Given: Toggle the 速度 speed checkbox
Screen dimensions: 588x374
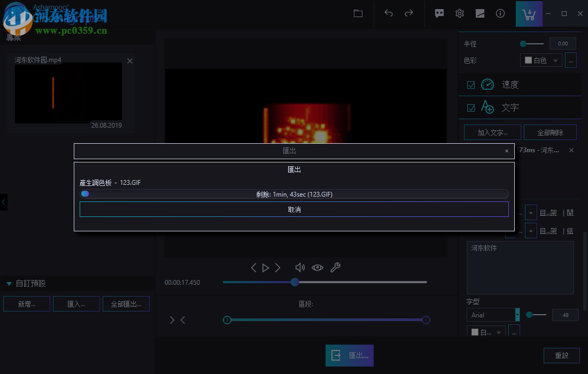Looking at the screenshot, I should 471,85.
